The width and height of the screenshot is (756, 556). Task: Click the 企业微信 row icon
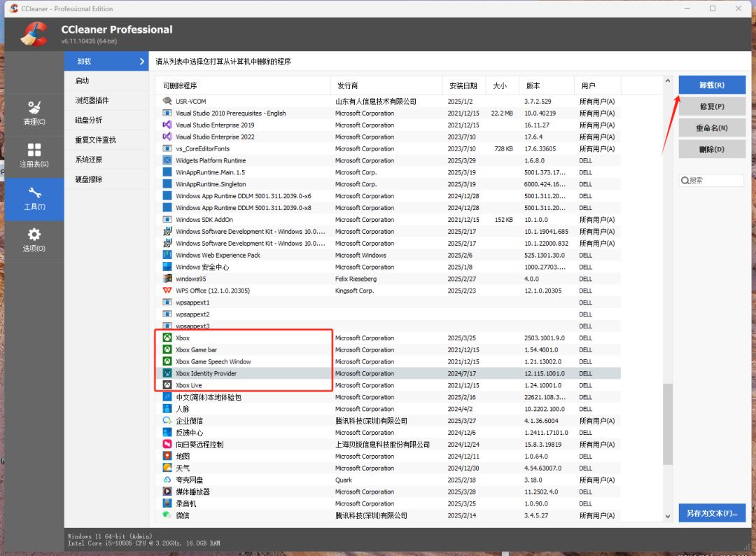pos(167,420)
